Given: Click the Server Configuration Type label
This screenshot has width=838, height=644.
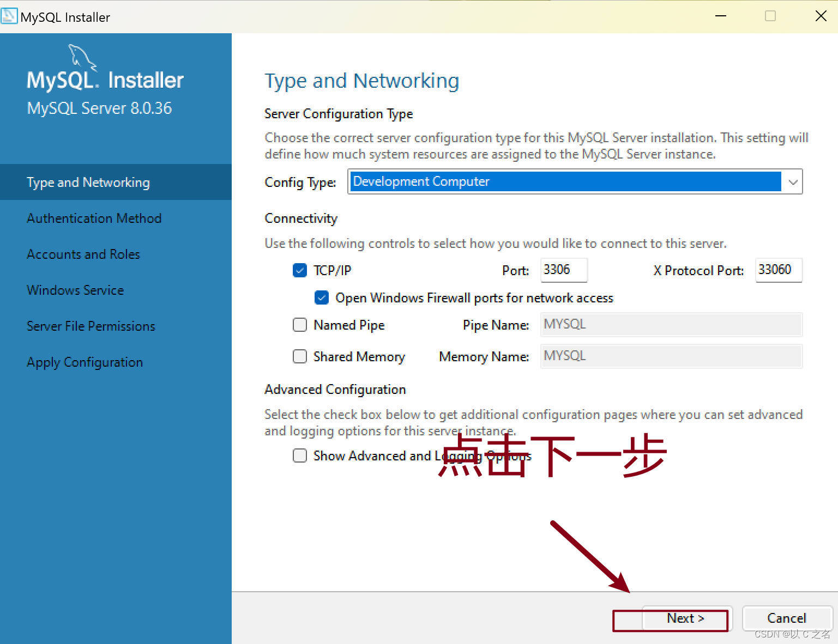Looking at the screenshot, I should coord(339,114).
